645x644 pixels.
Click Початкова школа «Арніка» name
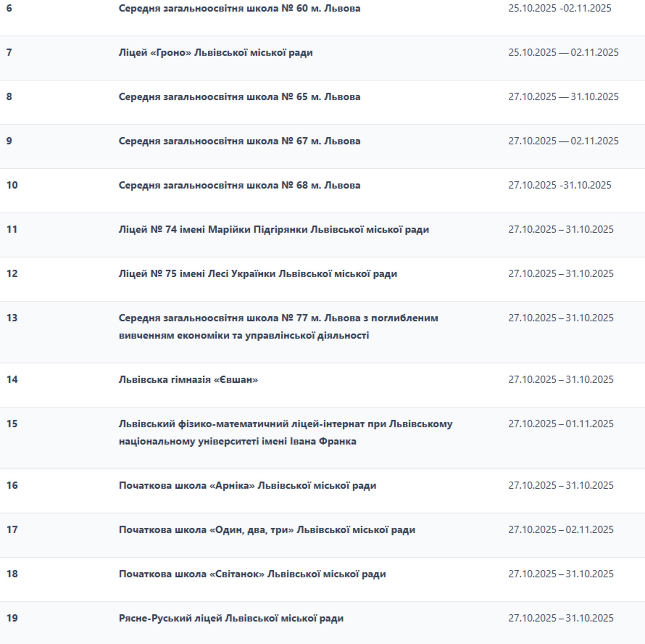[x=247, y=486]
